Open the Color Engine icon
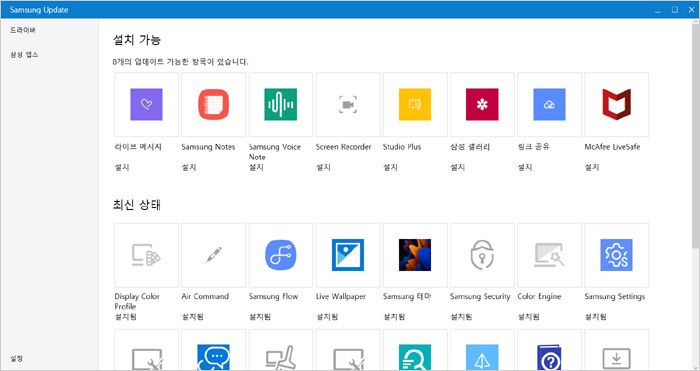This screenshot has height=371, width=700. 550,255
